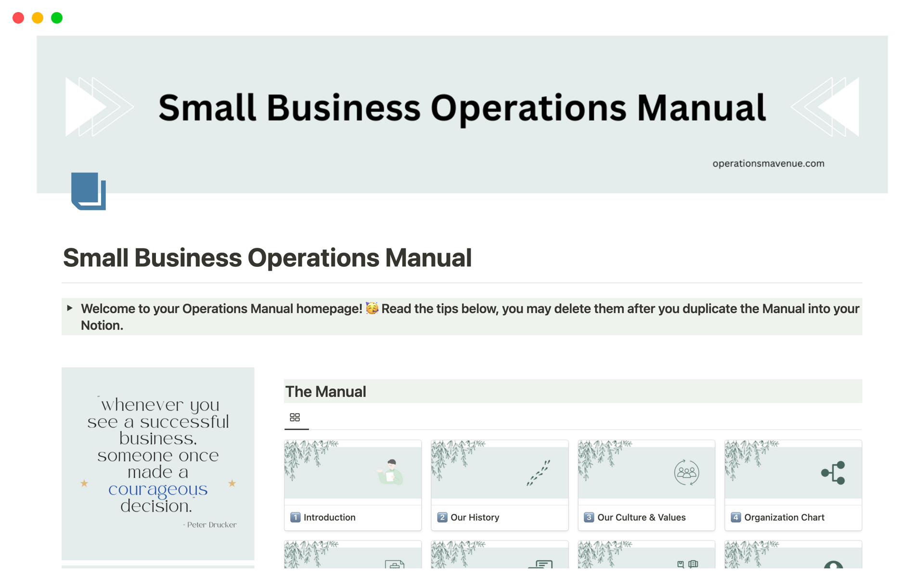Click The Manual heading
This screenshot has width=924, height=578.
(x=326, y=392)
